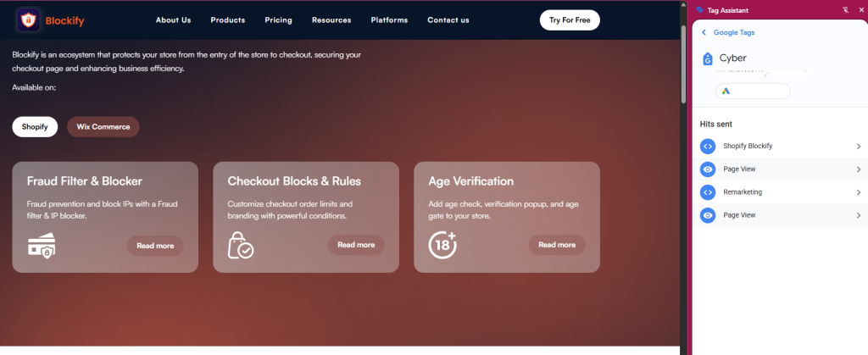The width and height of the screenshot is (868, 355).
Task: Click the shopping bag checkmark icon
Action: tap(241, 245)
